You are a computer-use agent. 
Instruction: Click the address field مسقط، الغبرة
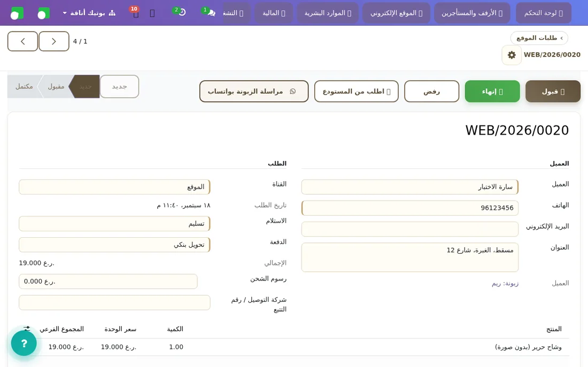click(410, 257)
